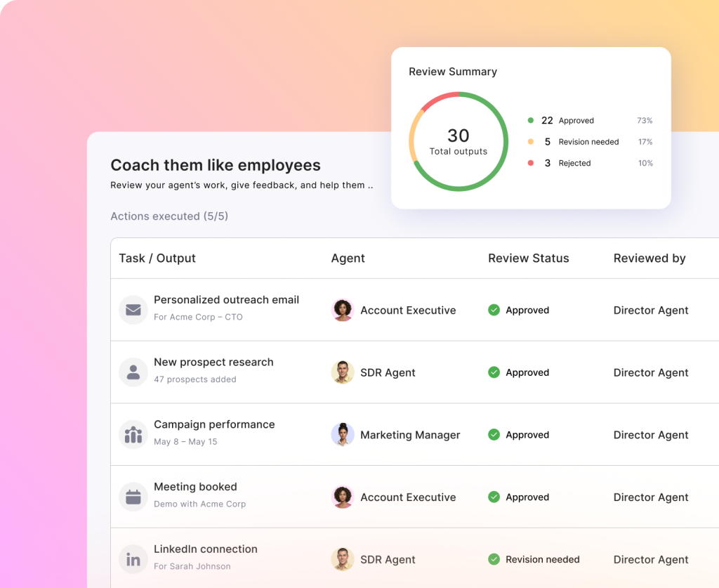This screenshot has width=719, height=588.
Task: Click the Review Summary card title
Action: (x=453, y=72)
